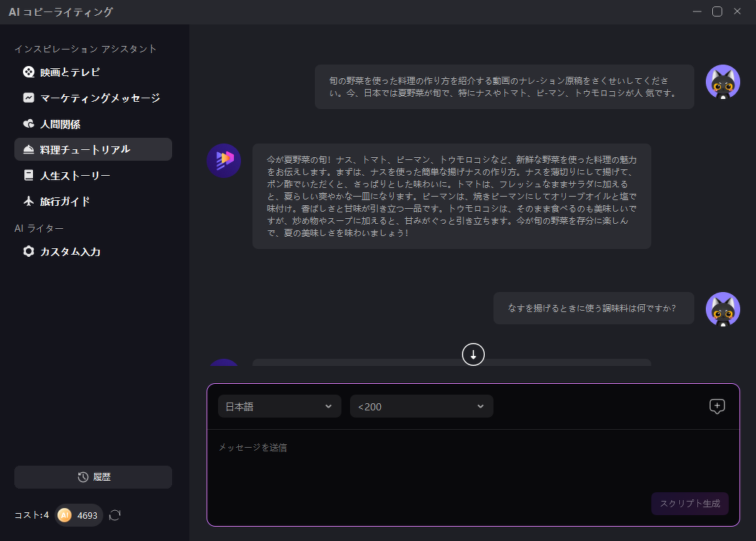Screen dimensions: 756x541
Task: Click the chevron arrow on the language selector
Action: click(329, 407)
